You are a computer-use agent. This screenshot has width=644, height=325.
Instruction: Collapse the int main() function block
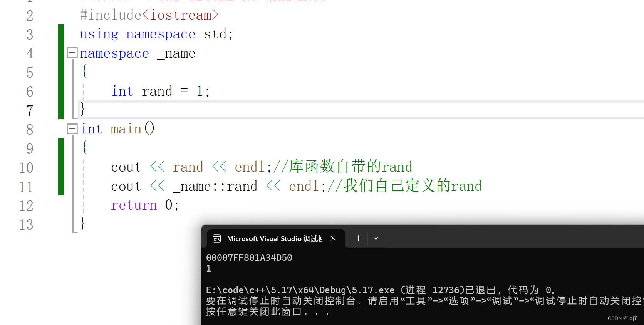[72, 129]
